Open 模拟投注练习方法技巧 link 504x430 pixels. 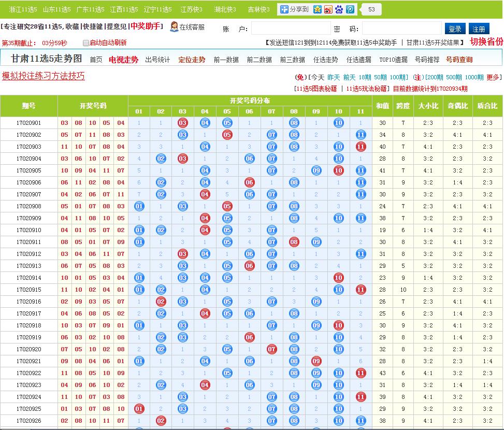click(x=44, y=76)
